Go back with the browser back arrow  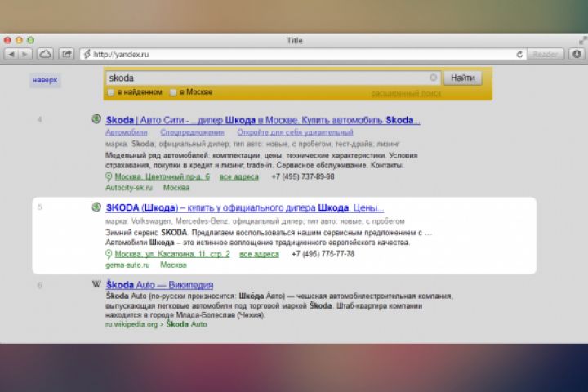click(11, 55)
